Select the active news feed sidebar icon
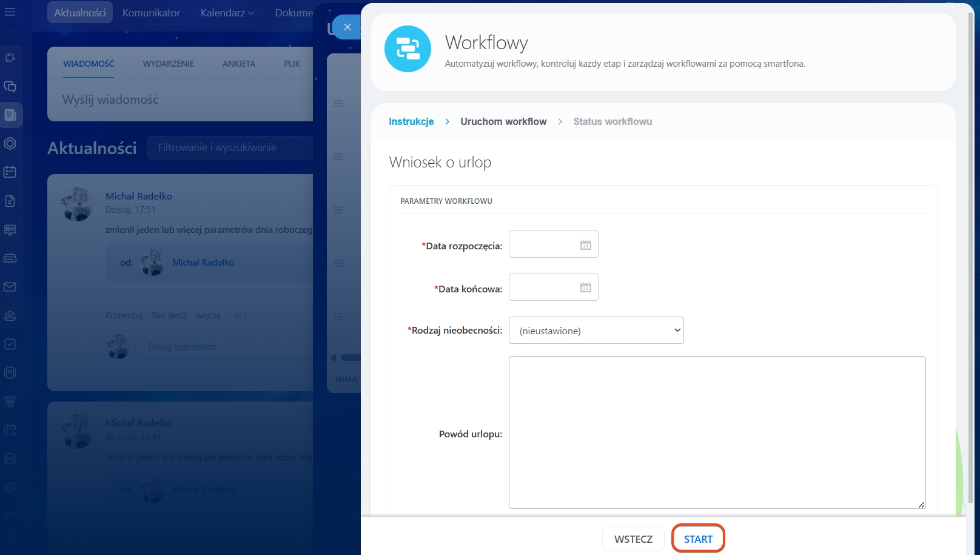980x555 pixels. coord(10,115)
